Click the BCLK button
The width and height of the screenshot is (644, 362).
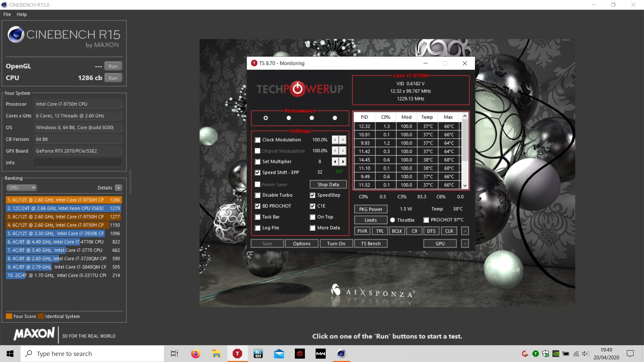[397, 231]
